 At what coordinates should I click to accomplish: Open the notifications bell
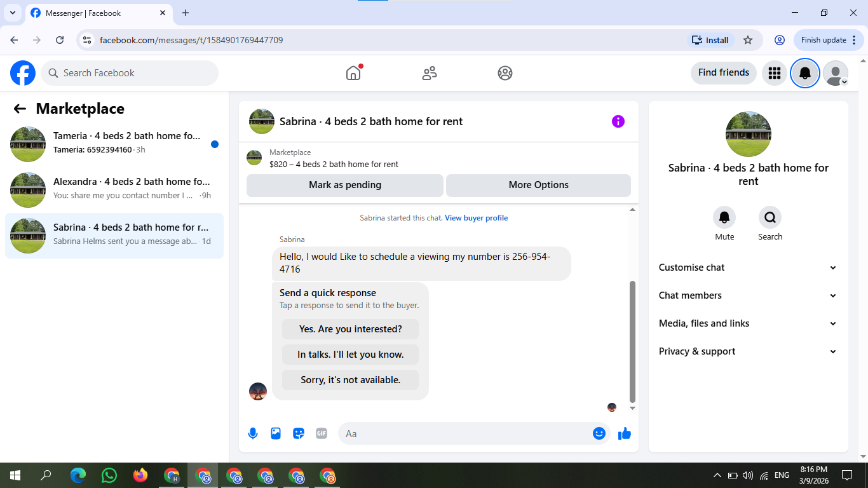coord(805,73)
